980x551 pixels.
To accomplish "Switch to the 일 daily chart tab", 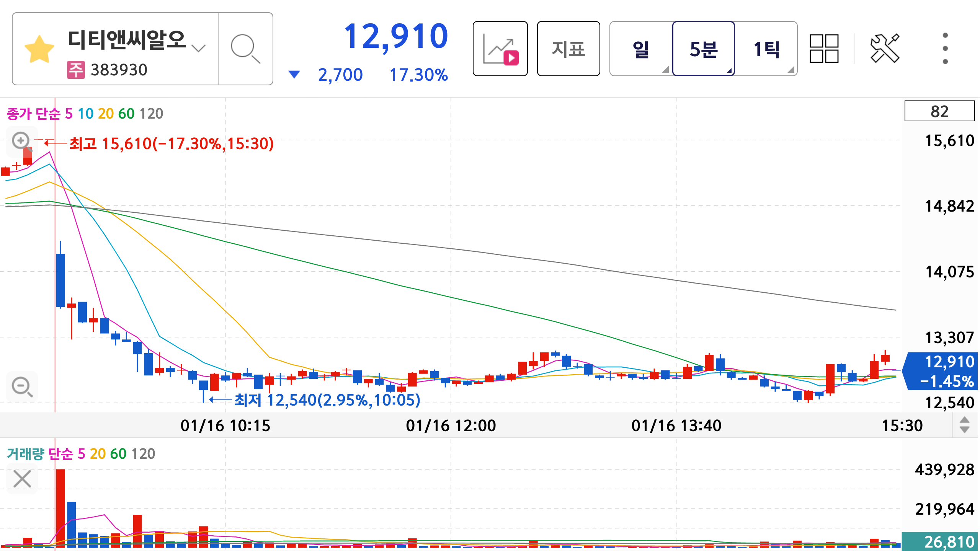I will pyautogui.click(x=641, y=49).
